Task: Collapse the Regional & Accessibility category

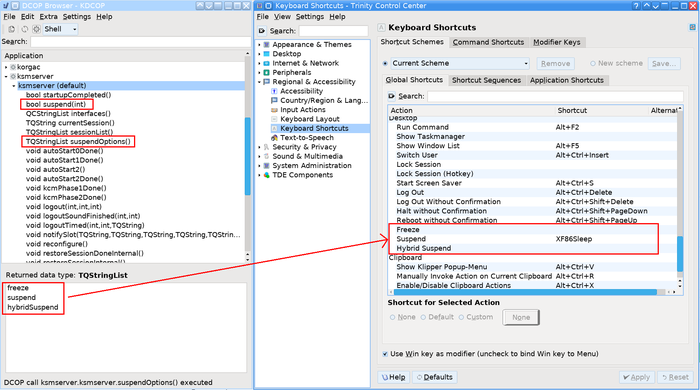Action: coord(259,82)
